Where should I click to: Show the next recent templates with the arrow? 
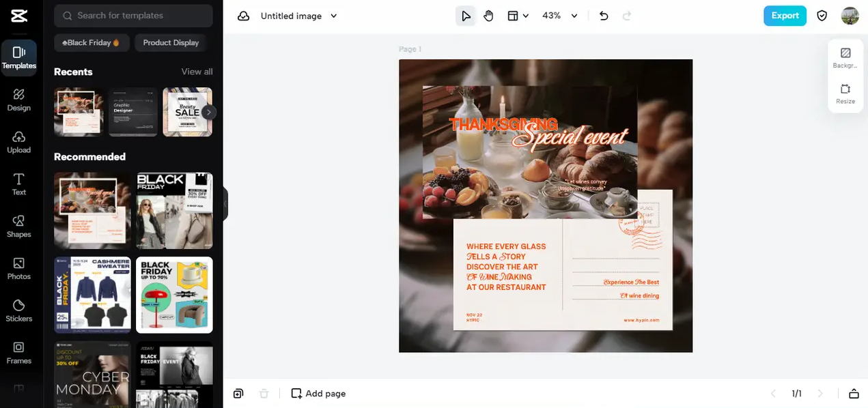(209, 112)
